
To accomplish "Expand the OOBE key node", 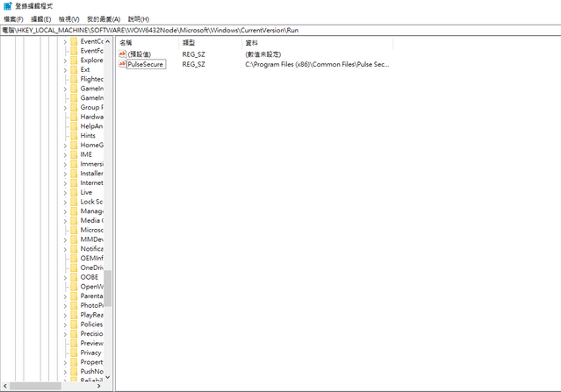I will pyautogui.click(x=64, y=277).
